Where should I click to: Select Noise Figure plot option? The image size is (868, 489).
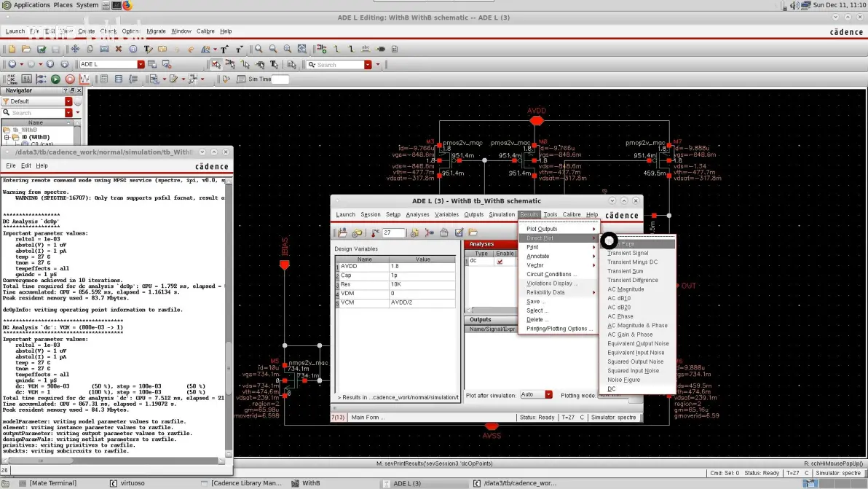[623, 380]
